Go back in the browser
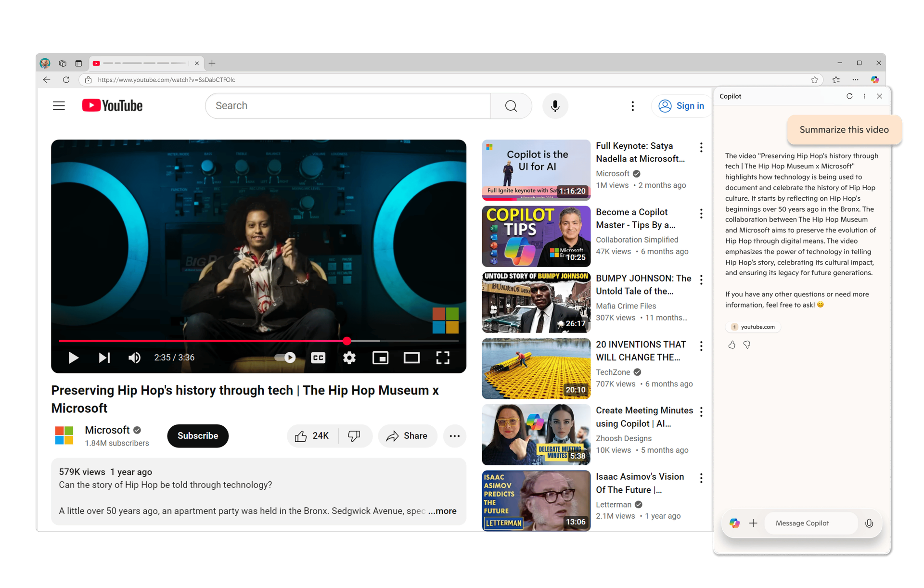This screenshot has width=924, height=588. pos(47,80)
